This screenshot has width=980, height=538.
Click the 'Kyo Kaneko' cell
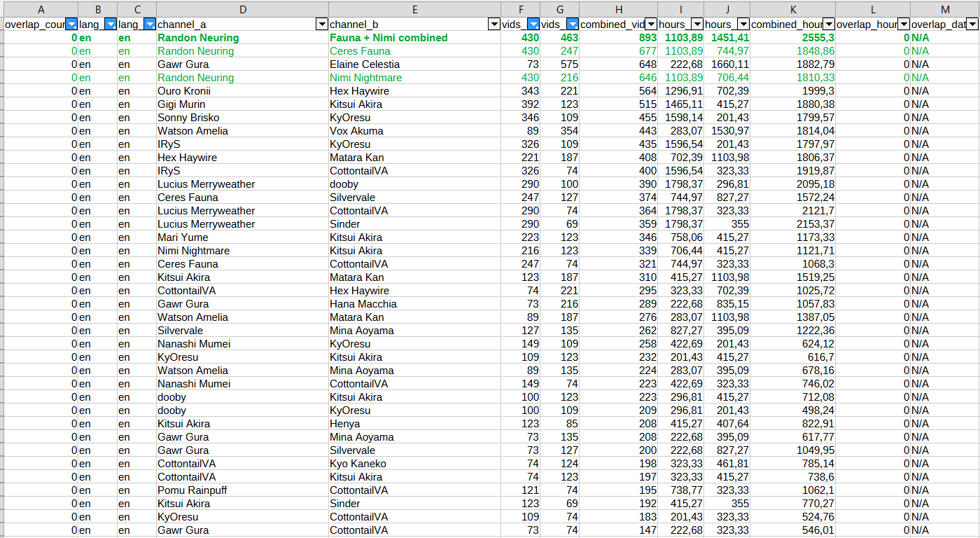coord(415,464)
